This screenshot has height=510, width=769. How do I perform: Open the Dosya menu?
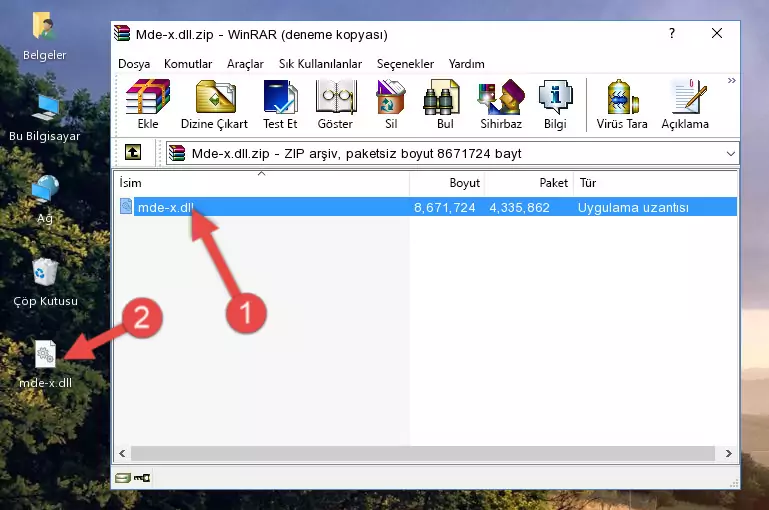(x=134, y=64)
